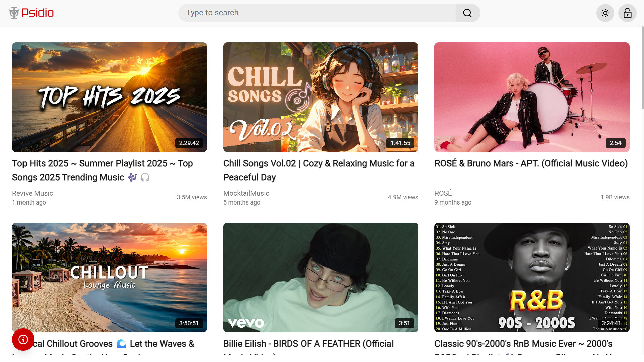644x362 pixels.
Task: Visit the MocktailMusic channel
Action: (246, 193)
